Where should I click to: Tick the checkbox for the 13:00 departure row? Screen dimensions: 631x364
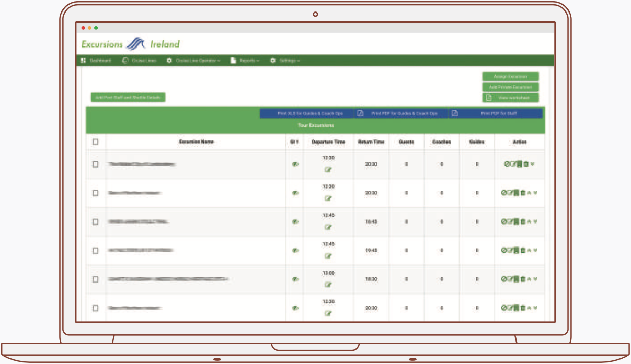95,279
